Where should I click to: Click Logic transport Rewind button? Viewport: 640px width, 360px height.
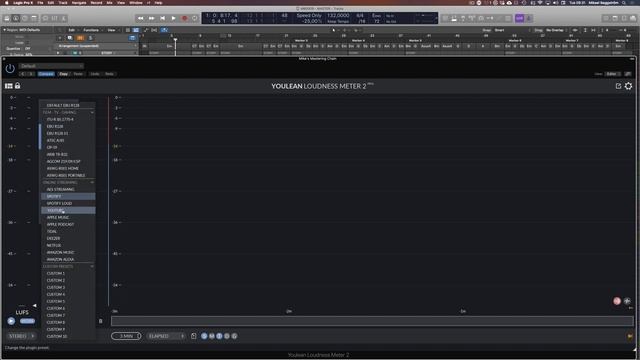(140, 18)
